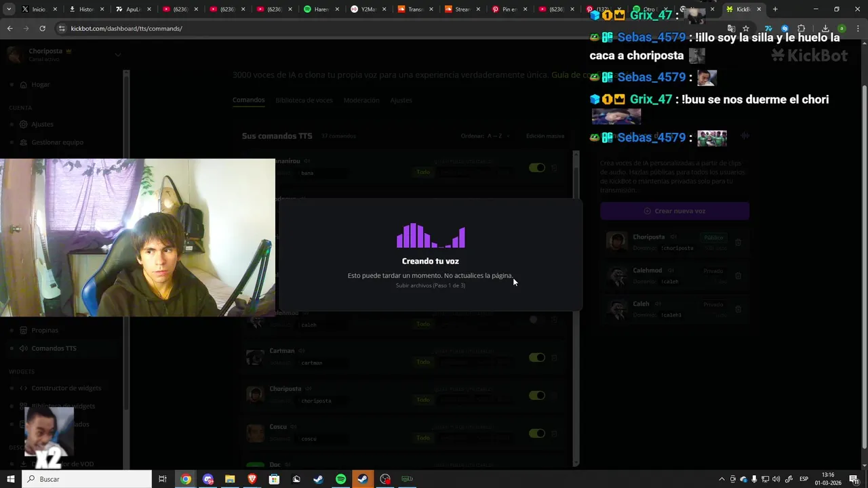Open File Explorer from the taskbar
This screenshot has width=868, height=488.
point(230,479)
